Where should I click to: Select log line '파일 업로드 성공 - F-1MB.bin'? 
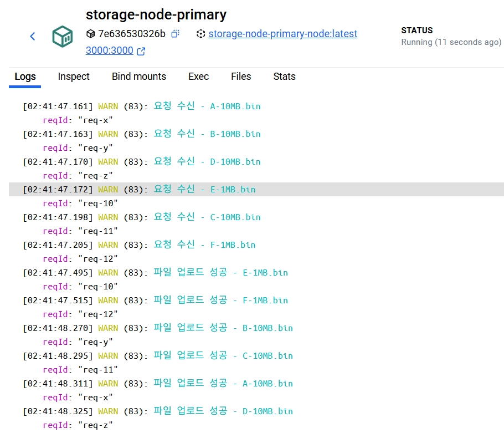pyautogui.click(x=155, y=300)
